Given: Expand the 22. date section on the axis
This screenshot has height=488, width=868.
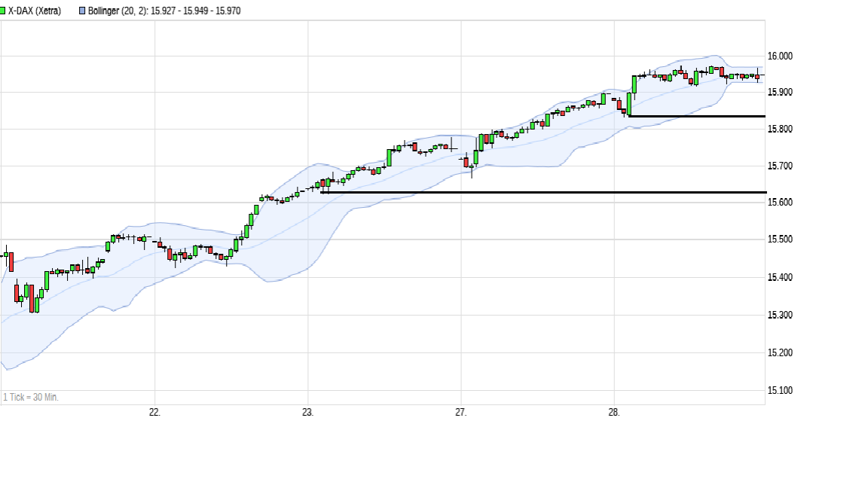Looking at the screenshot, I should pyautogui.click(x=154, y=411).
